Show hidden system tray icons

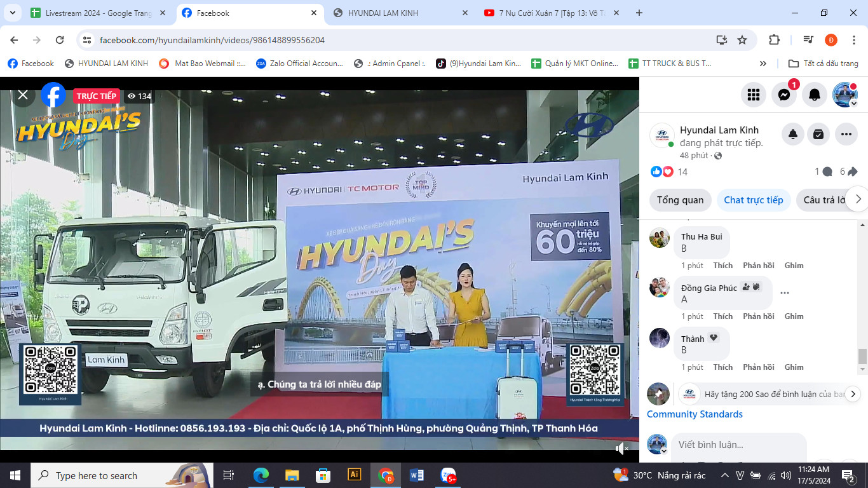point(724,475)
